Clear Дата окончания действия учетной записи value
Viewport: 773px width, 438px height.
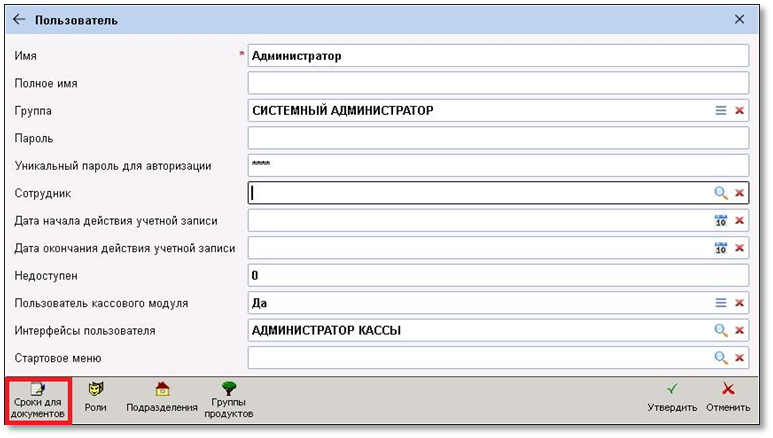coord(740,248)
